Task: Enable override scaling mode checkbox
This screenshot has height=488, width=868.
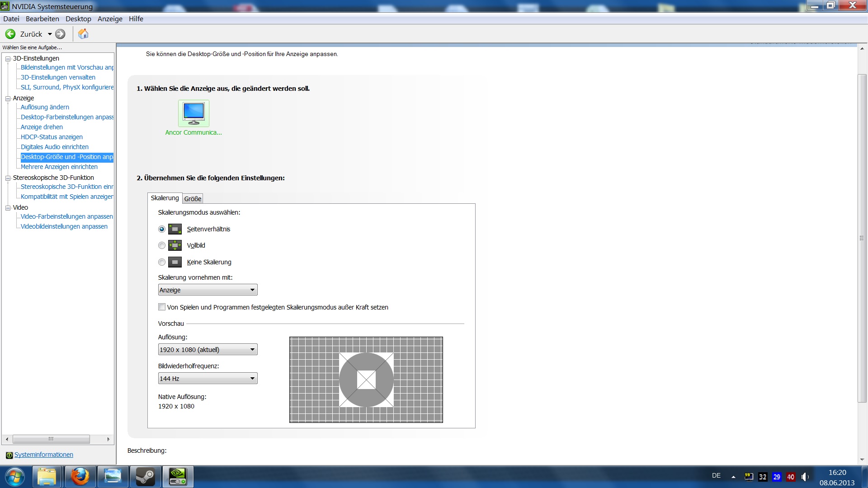Action: coord(162,307)
